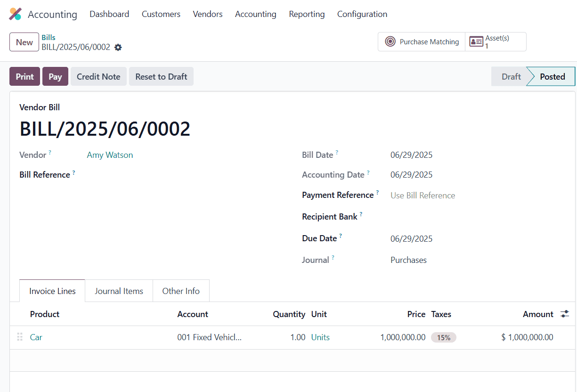This screenshot has height=392, width=577.
Task: Create a new bill with the New button
Action: tap(24, 41)
